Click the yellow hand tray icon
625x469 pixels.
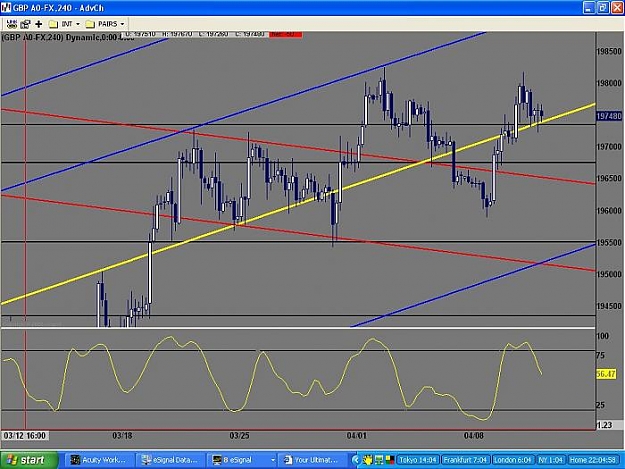click(367, 460)
